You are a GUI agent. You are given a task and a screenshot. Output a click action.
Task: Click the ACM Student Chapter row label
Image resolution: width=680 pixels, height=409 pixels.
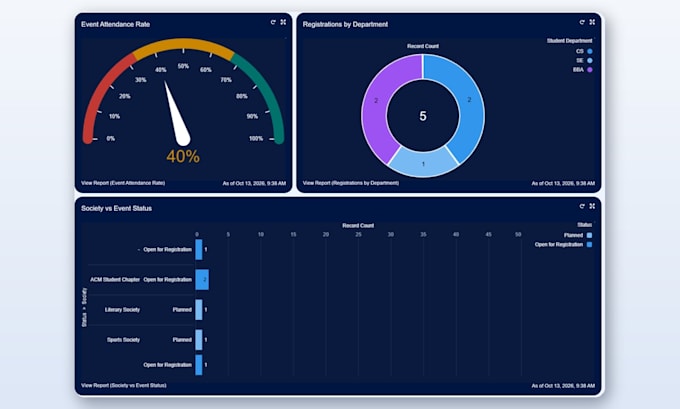[115, 280]
